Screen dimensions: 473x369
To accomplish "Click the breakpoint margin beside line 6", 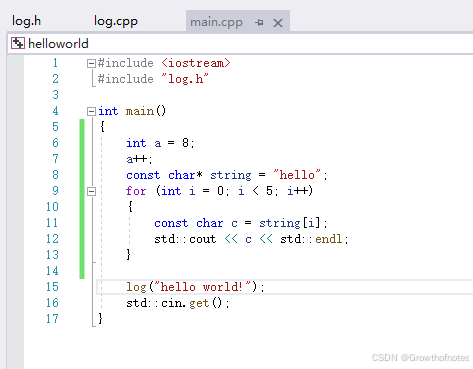I will click(x=15, y=143).
